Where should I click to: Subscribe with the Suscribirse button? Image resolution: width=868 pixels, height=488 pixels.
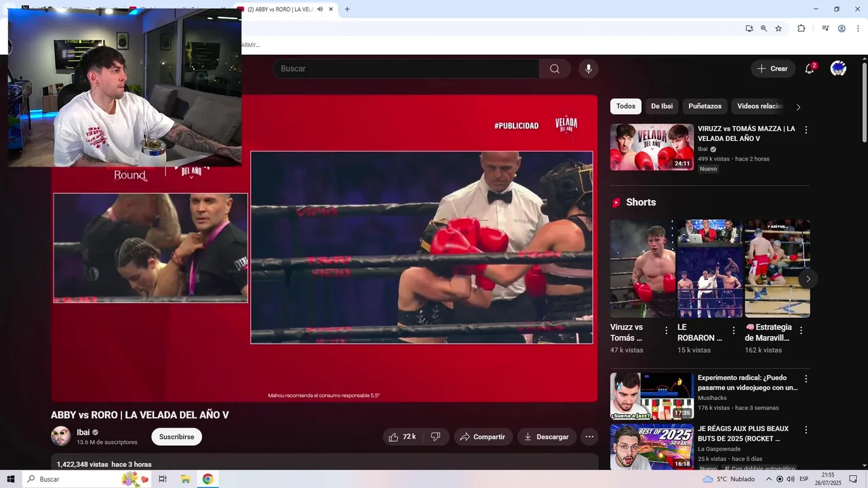(176, 437)
